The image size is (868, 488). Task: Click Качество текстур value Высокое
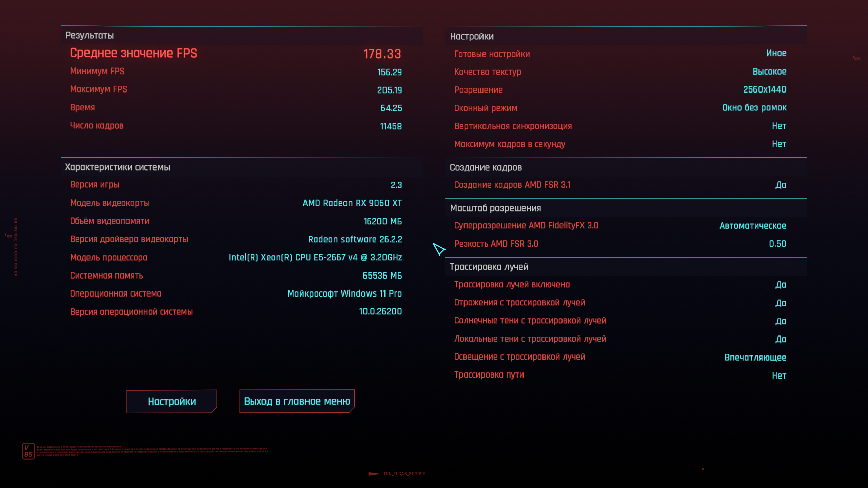769,72
